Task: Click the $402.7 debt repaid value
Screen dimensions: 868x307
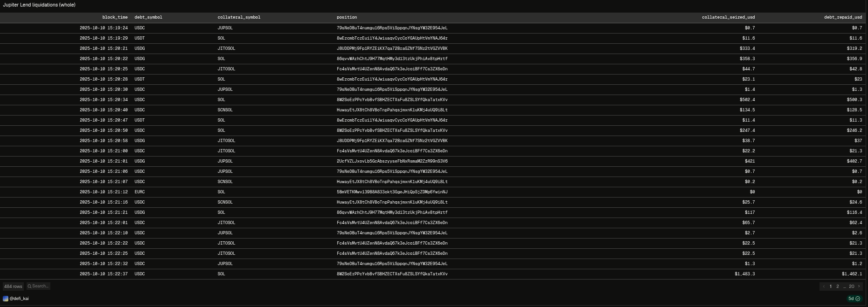Action: pyautogui.click(x=854, y=161)
